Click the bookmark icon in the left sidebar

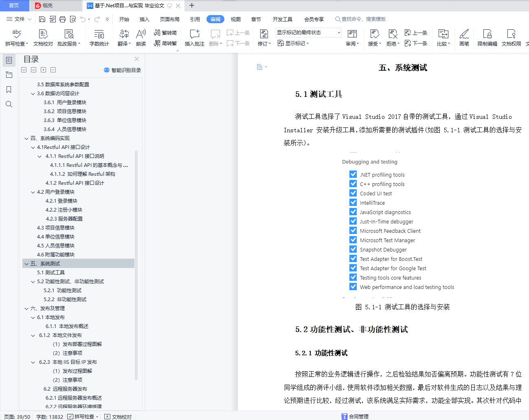[9, 90]
